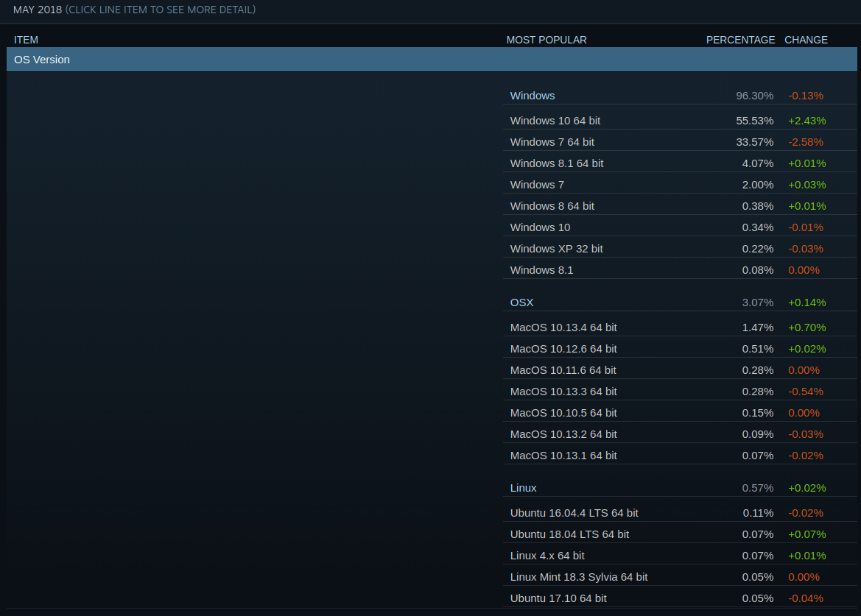Select the MacOS 10.11.6 64 bit row

680,370
